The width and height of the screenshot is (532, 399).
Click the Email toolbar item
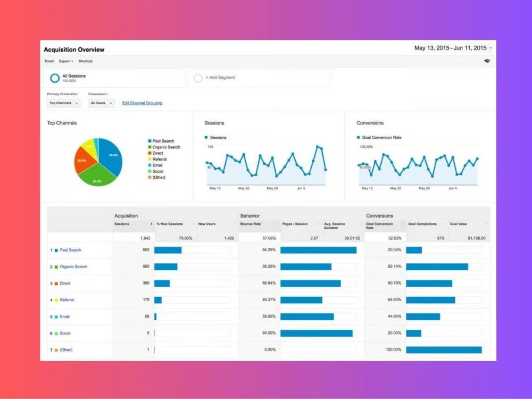click(x=49, y=61)
